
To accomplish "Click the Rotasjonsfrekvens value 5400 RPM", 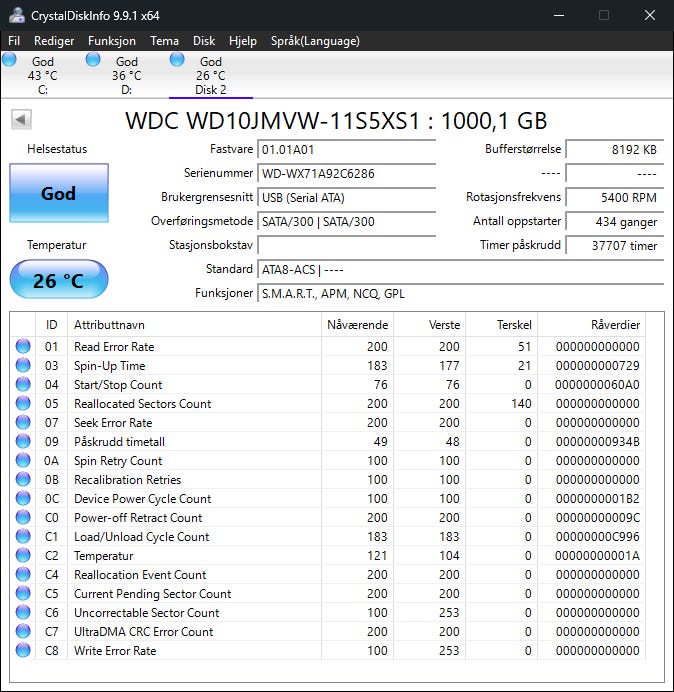I will (615, 197).
